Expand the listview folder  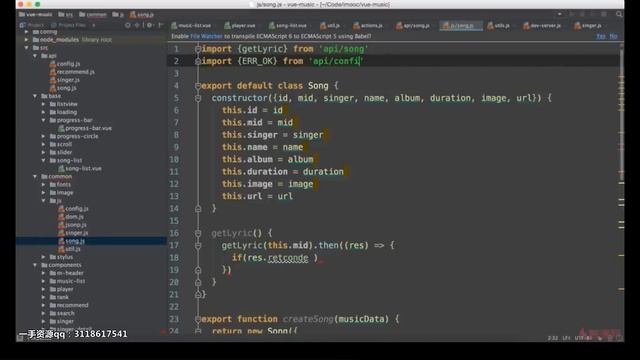tap(44, 104)
